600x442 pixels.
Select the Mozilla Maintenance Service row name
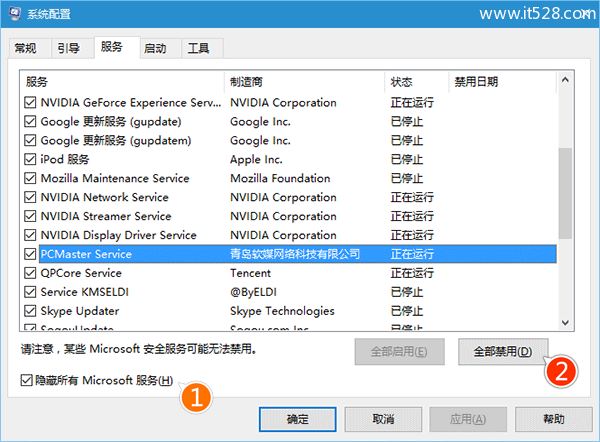[x=115, y=178]
